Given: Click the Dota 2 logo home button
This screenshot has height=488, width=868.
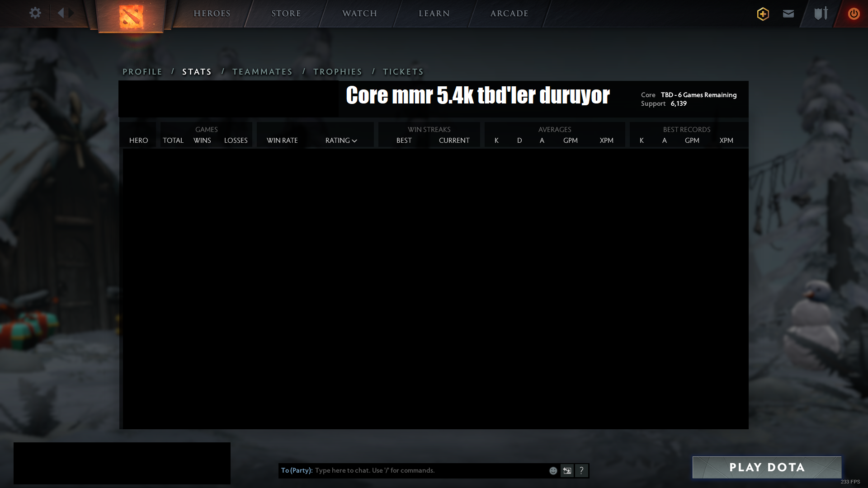Looking at the screenshot, I should coord(131,16).
